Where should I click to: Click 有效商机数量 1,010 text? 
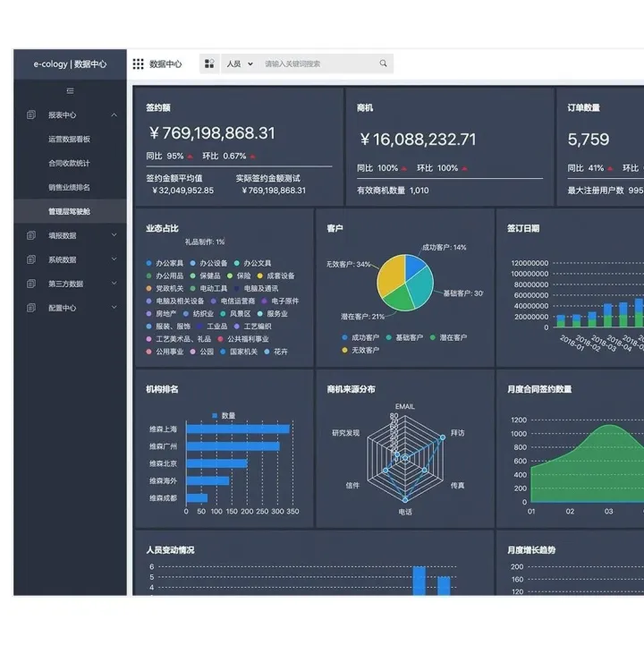point(393,191)
